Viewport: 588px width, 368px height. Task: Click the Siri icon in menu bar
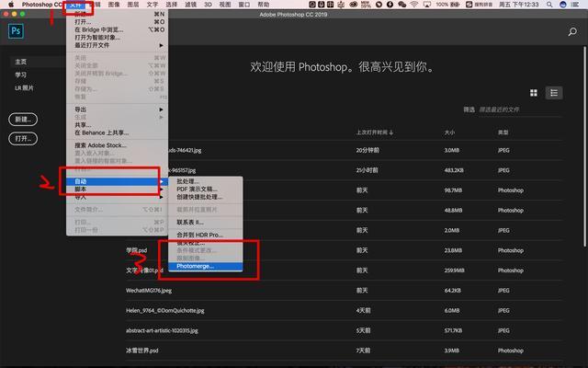point(562,5)
